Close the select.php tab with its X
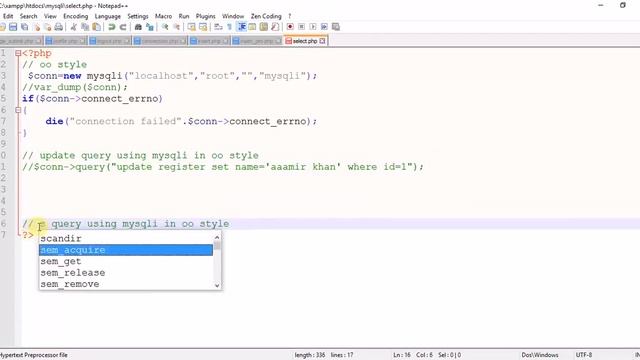 (322, 41)
